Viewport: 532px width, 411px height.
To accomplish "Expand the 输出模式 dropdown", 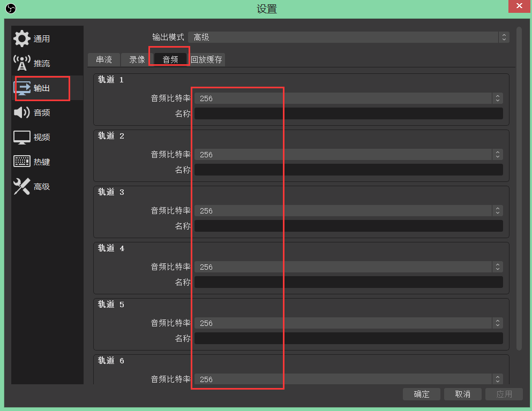I will tap(348, 37).
